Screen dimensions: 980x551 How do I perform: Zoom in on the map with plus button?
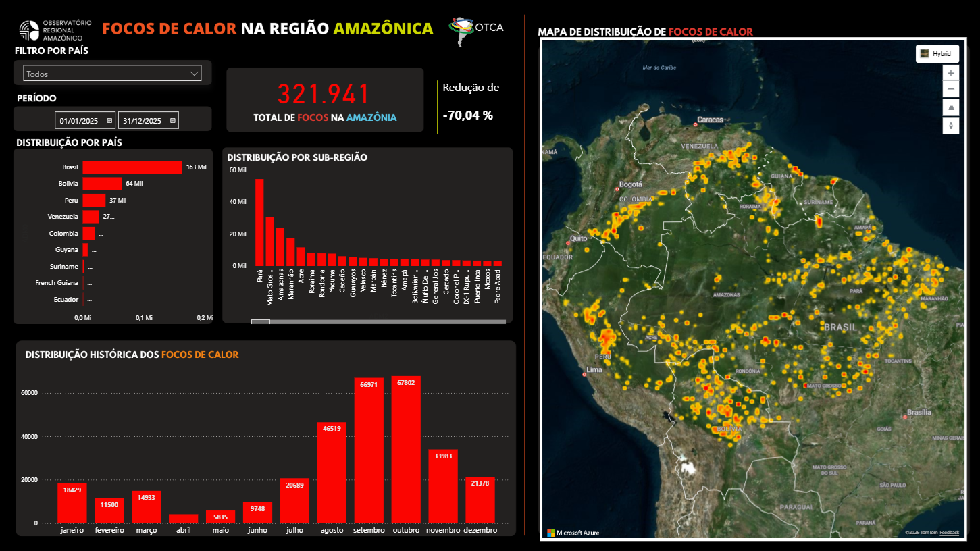pos(950,73)
